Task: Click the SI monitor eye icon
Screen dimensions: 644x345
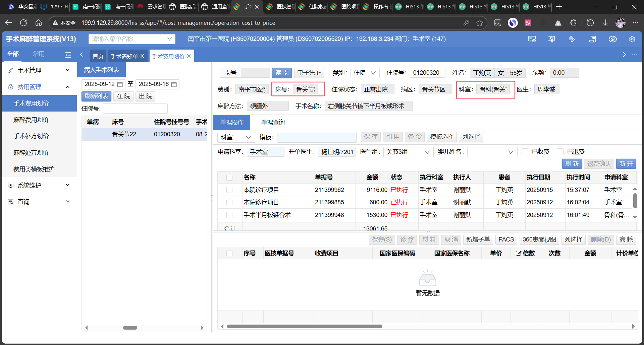Action: [x=532, y=39]
